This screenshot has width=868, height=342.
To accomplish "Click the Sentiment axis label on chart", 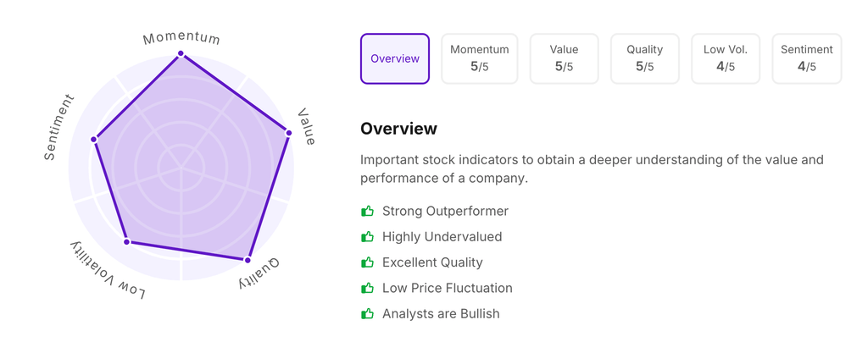I will (59, 127).
